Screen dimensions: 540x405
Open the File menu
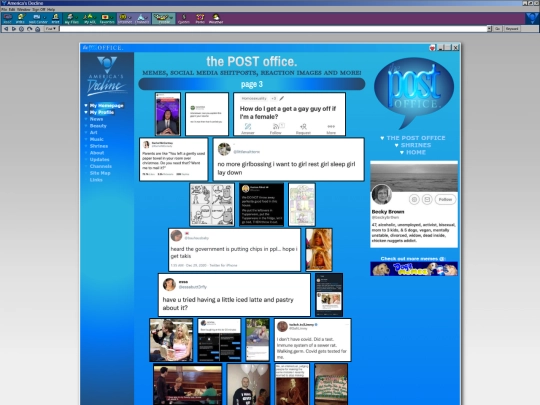(4, 9)
